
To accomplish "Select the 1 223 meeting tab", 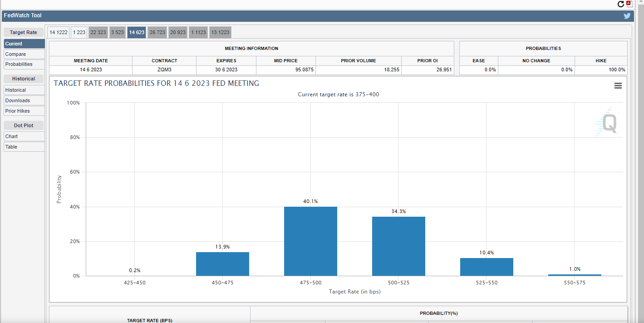I will pos(79,32).
